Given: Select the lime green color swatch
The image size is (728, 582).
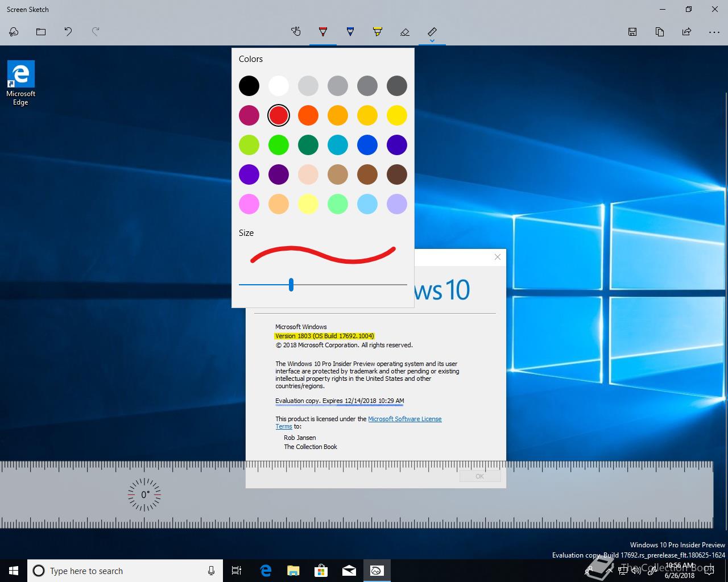Looking at the screenshot, I should [249, 145].
